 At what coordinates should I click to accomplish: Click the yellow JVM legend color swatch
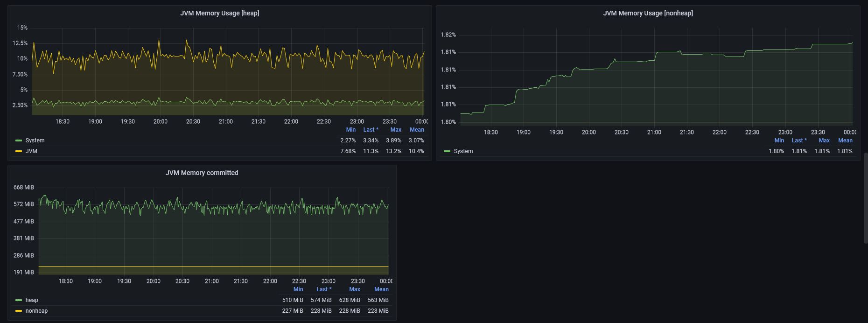(x=19, y=151)
